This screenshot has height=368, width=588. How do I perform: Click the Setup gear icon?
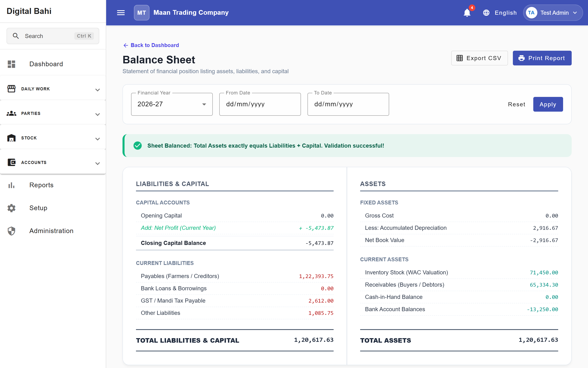11,208
